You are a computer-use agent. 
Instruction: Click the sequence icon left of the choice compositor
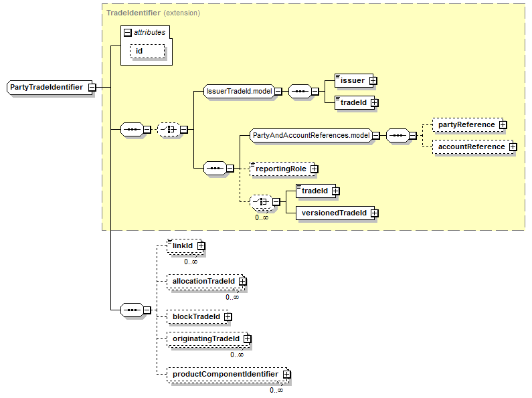pos(132,130)
